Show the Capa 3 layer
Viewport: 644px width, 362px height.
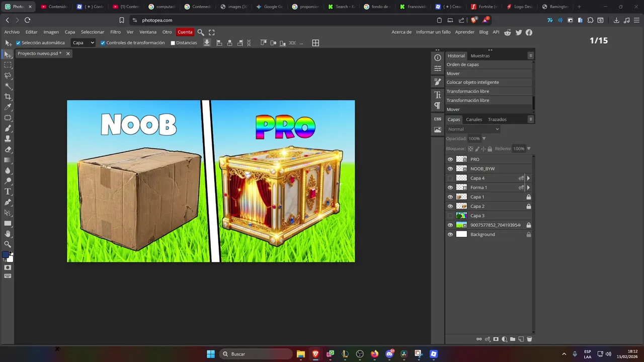[450, 216]
